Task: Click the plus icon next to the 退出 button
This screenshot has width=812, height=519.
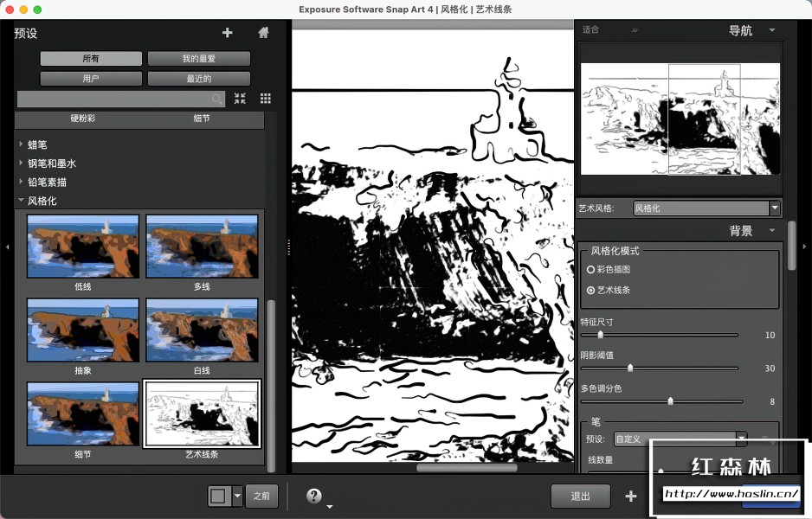Action: pos(630,496)
